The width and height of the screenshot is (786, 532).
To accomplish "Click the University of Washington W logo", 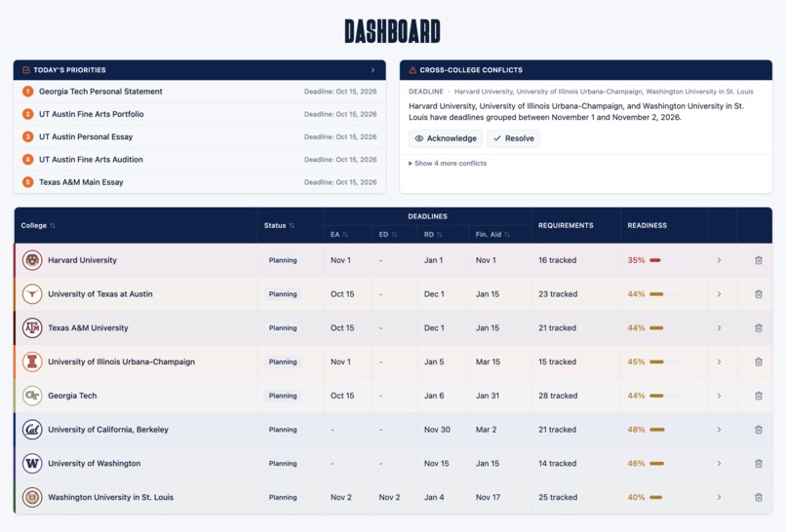I will click(32, 464).
